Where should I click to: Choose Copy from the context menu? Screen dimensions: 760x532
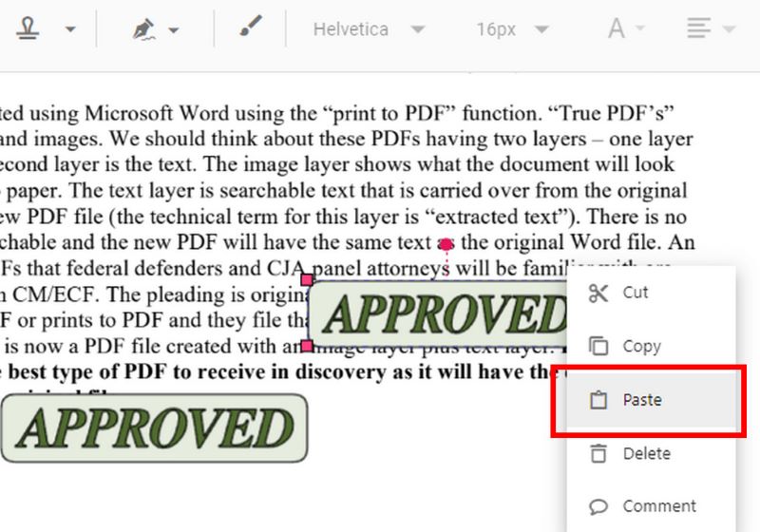[x=652, y=346]
